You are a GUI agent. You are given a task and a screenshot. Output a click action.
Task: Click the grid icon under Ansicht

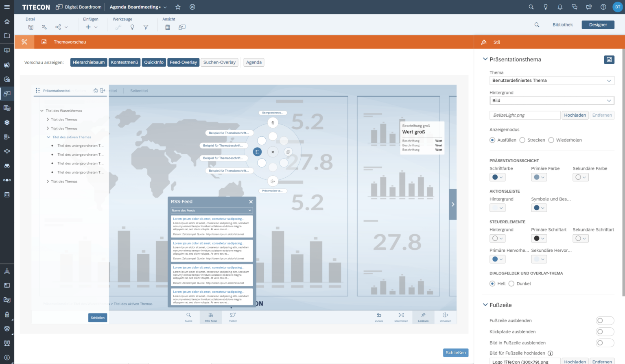pos(168,27)
